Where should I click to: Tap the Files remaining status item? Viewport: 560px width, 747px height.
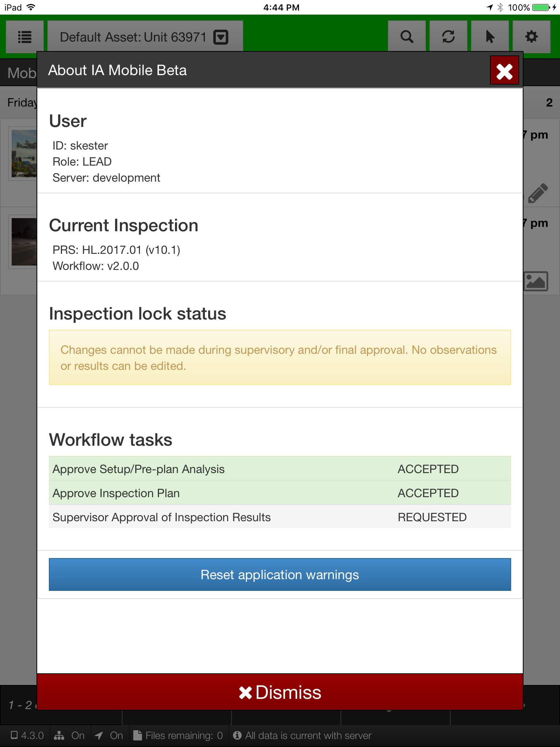pos(178,735)
